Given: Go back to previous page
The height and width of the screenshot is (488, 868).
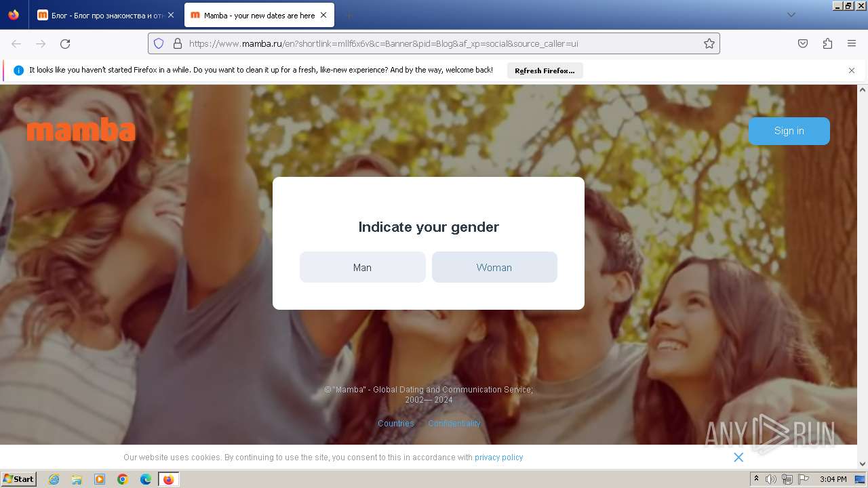Looking at the screenshot, I should coord(16,43).
